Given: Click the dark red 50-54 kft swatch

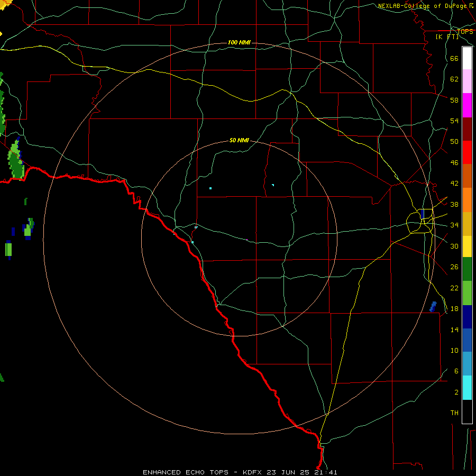Looking at the screenshot, I should tap(467, 129).
